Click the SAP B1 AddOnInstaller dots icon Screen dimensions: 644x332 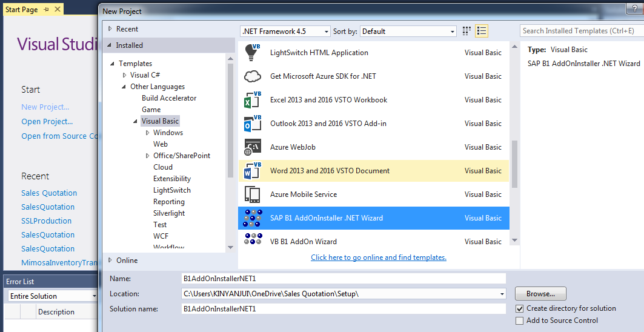click(x=252, y=217)
